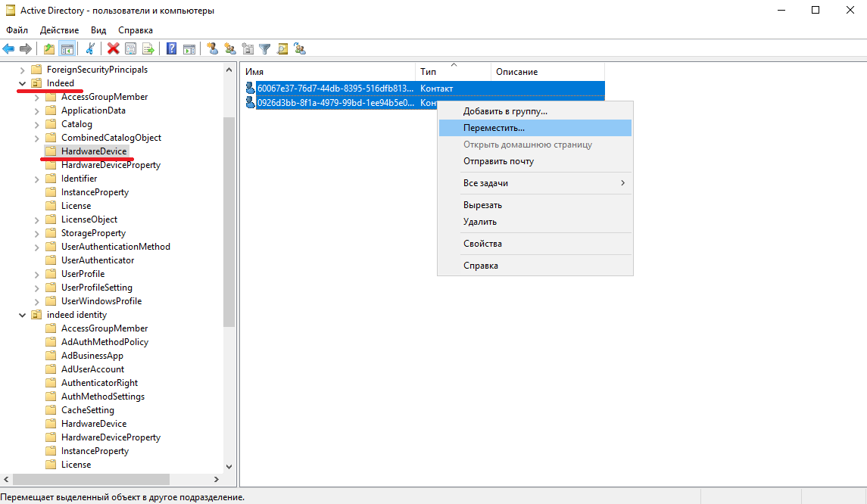Click the back arrow in toolbar
The width and height of the screenshot is (867, 504).
coord(8,48)
